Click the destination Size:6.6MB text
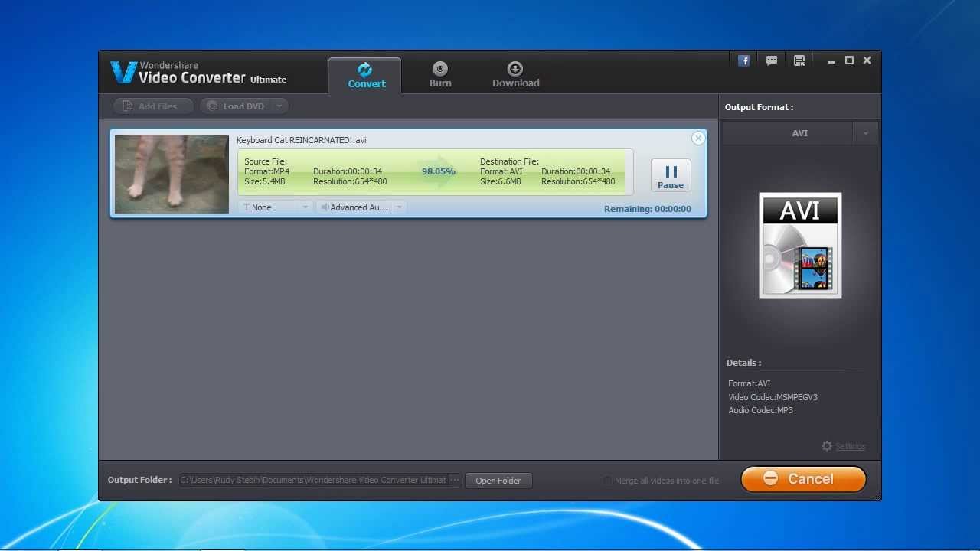The width and height of the screenshot is (980, 551). (501, 181)
